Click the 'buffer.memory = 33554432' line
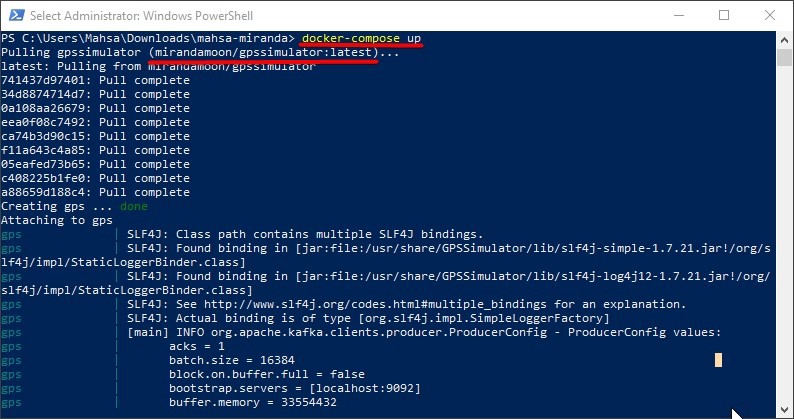Screen dimensions: 794x419 (253, 402)
